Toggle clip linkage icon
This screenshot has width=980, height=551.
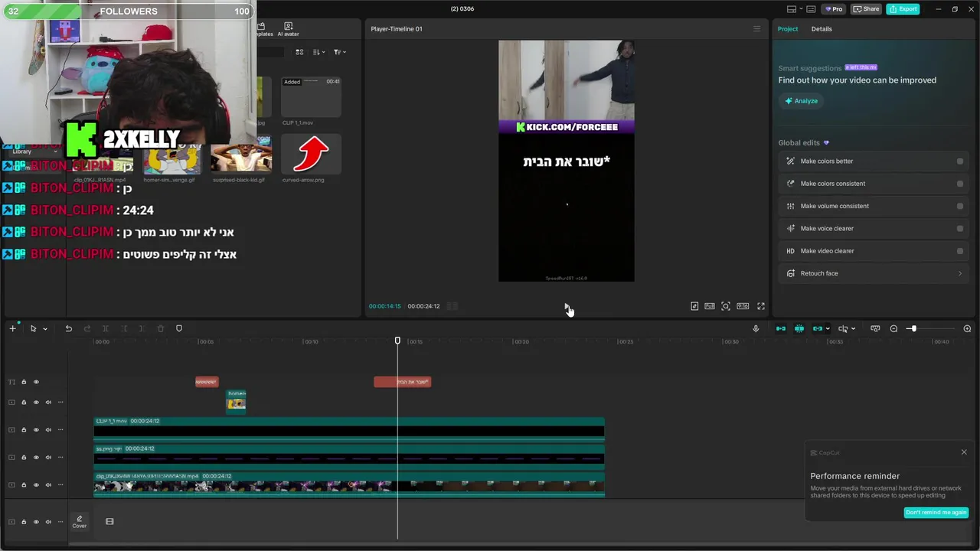point(817,328)
